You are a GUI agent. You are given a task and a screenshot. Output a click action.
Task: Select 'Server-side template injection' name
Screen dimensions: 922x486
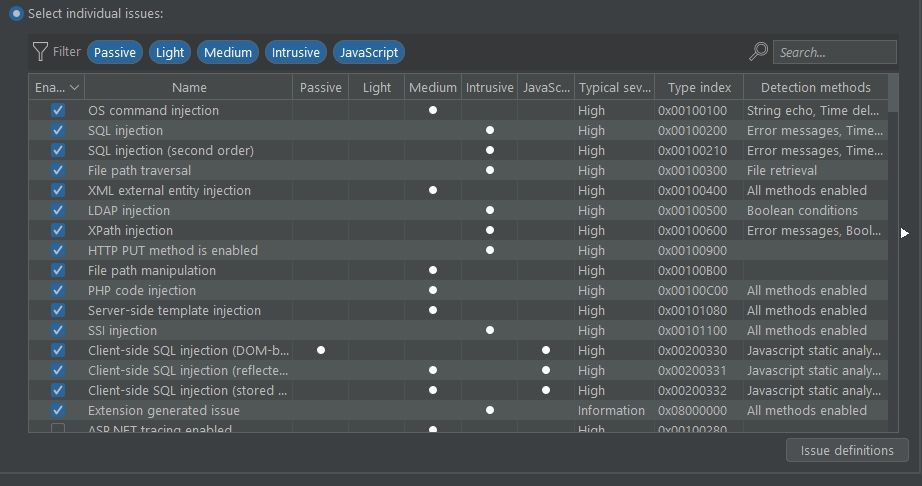[175, 310]
